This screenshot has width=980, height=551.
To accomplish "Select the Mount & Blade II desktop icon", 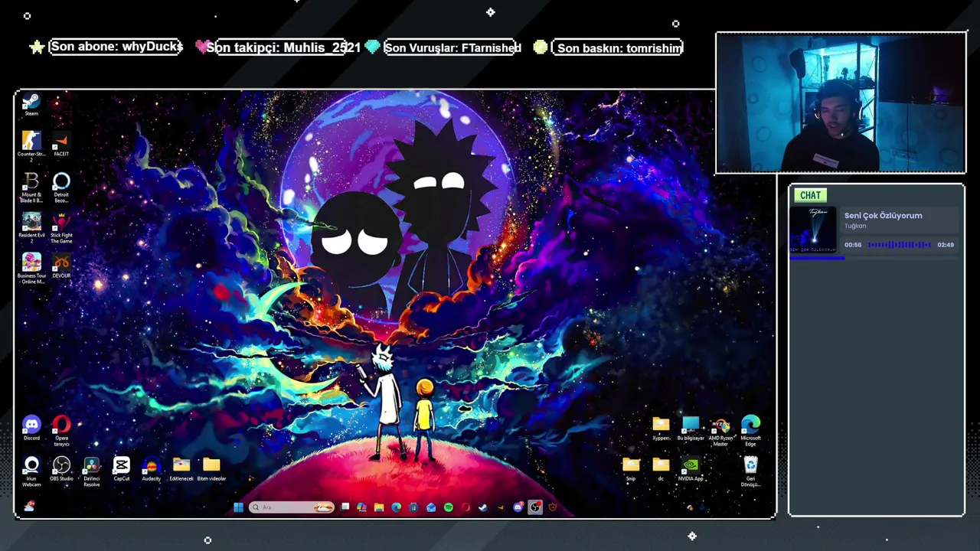I will [31, 186].
